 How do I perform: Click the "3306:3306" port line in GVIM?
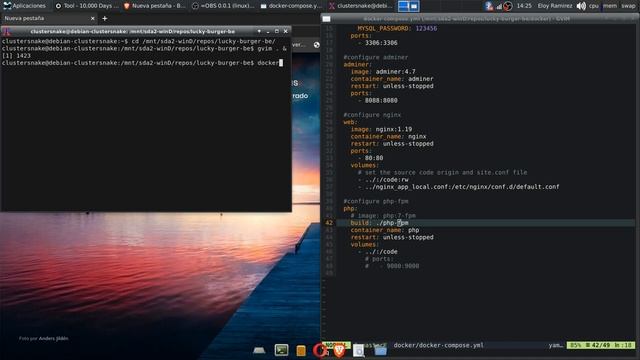coord(378,43)
